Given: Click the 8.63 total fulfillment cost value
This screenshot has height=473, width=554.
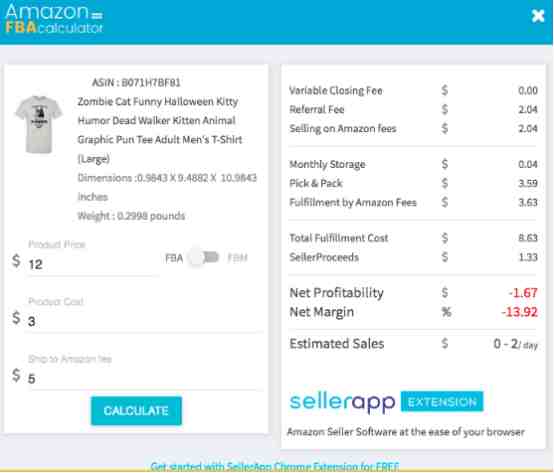Looking at the screenshot, I should tap(528, 238).
